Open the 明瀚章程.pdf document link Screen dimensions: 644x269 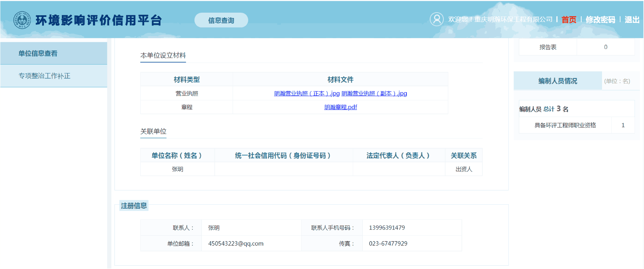pos(340,107)
